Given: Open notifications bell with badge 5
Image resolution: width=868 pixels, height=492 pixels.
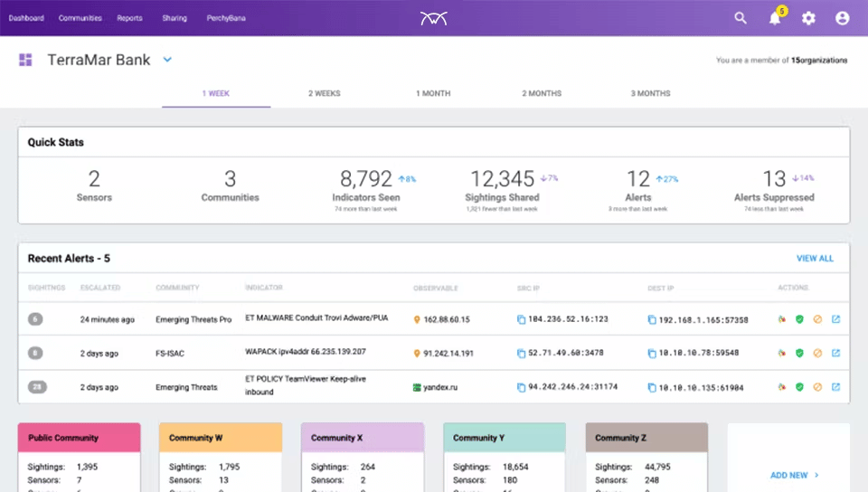Looking at the screenshot, I should [776, 18].
